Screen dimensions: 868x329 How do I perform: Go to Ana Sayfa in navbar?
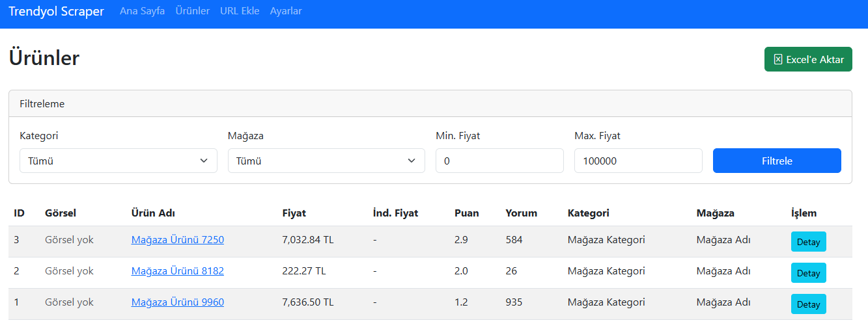pos(142,11)
